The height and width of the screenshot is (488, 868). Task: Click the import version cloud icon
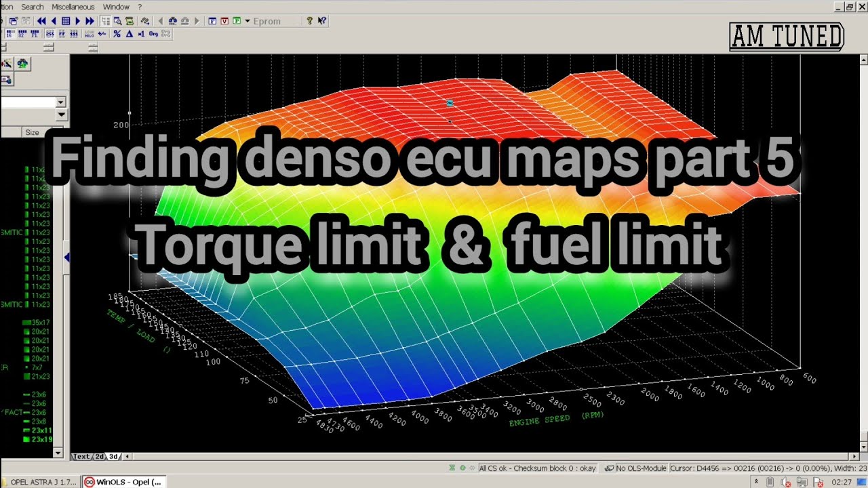pos(173,21)
